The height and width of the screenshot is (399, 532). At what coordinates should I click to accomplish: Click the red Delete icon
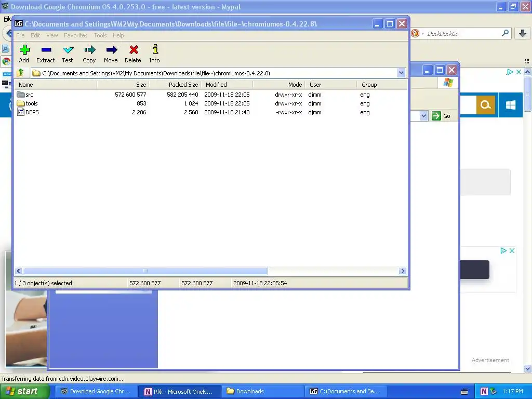134,50
